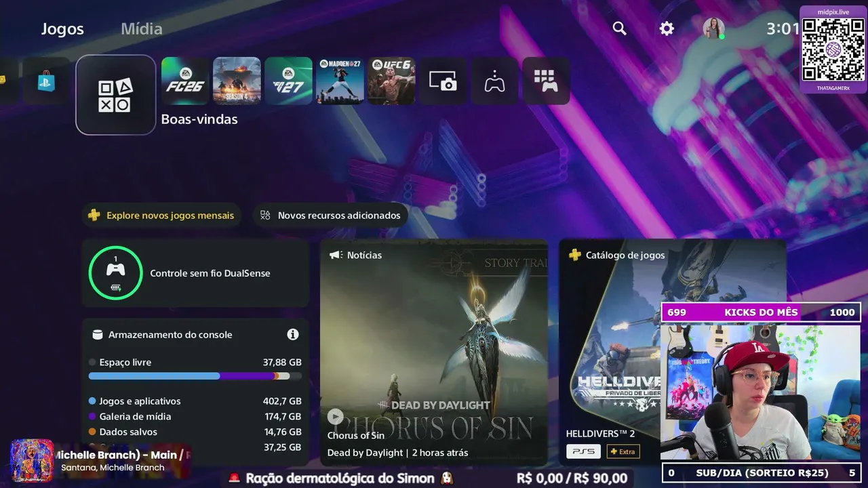
Task: Open the game library grid icon
Action: [546, 81]
